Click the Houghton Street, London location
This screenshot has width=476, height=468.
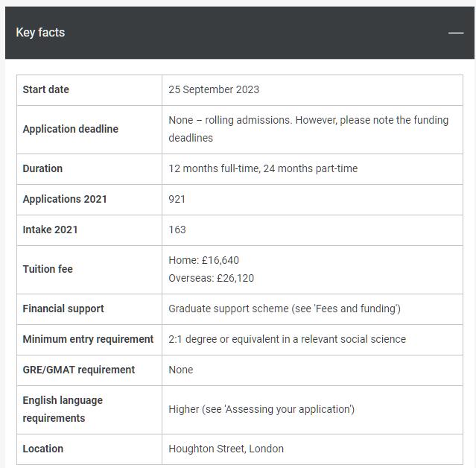tap(226, 449)
